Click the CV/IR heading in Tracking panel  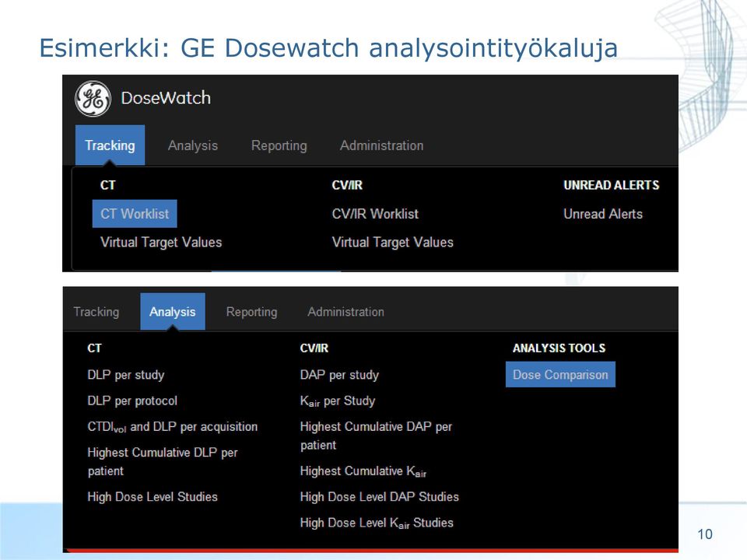(x=347, y=185)
